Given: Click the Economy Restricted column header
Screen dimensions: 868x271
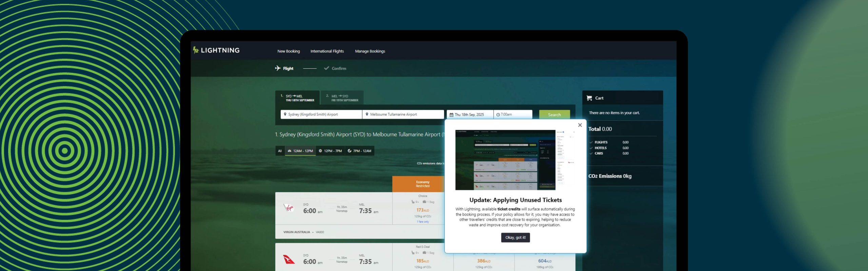Looking at the screenshot, I should coord(418,184).
